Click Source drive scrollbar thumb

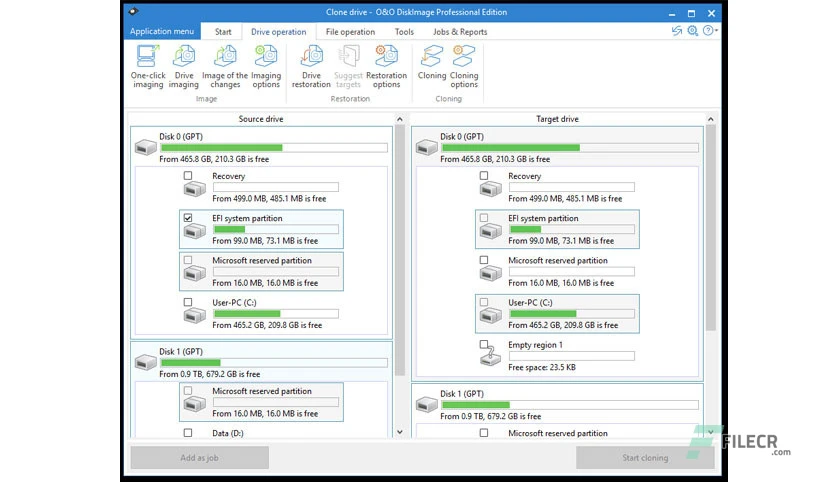click(x=400, y=251)
